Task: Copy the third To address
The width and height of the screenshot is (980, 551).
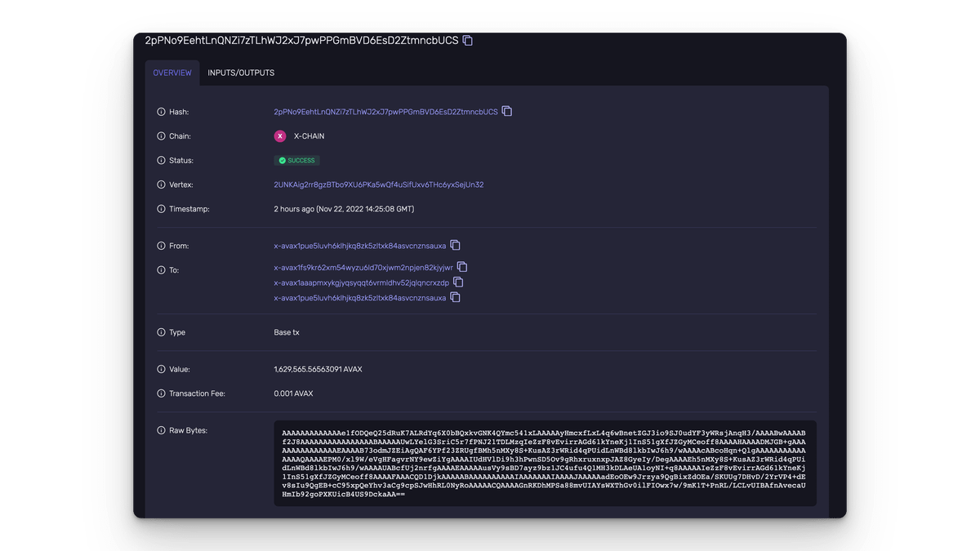Action: coord(456,298)
